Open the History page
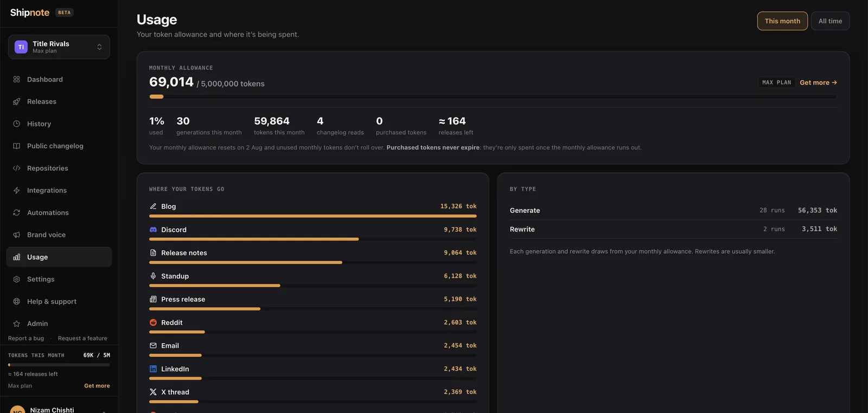Screen dimensions: 868x413 pos(59,124)
